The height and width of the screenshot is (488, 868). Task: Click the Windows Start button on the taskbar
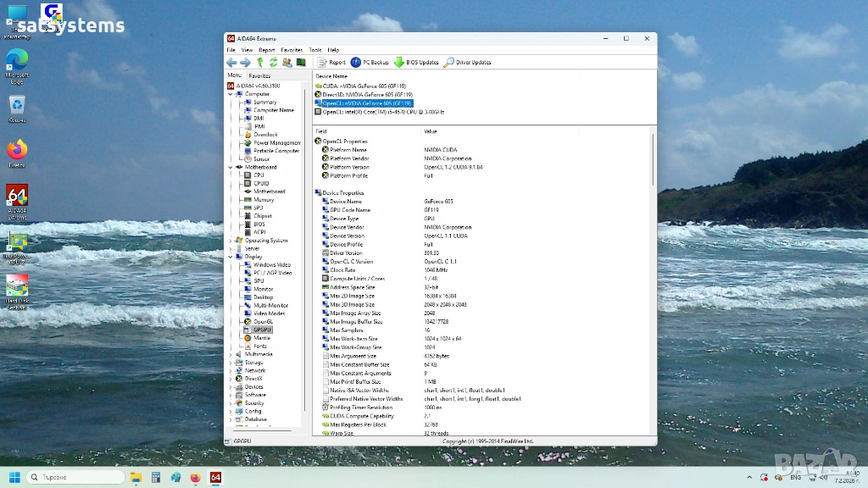(x=14, y=477)
